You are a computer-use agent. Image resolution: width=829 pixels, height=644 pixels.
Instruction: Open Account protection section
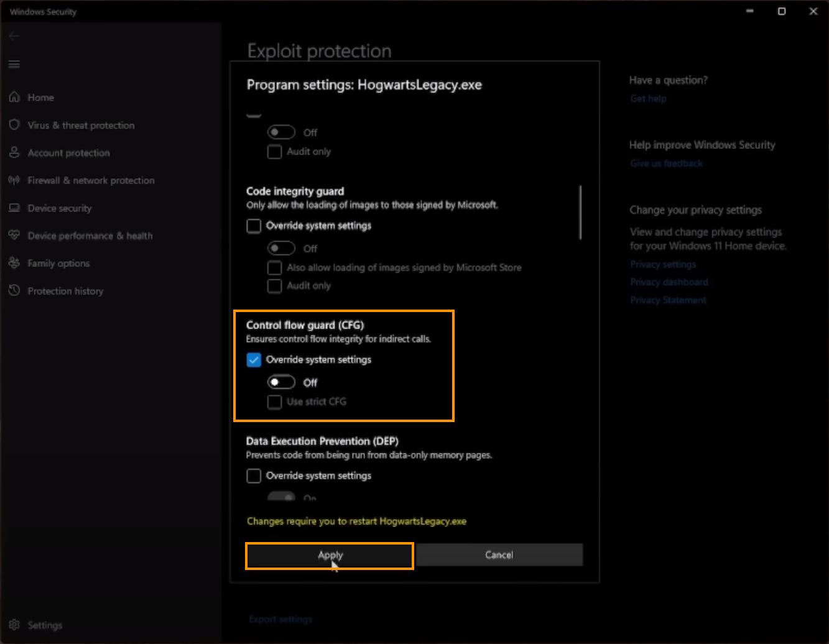tap(68, 153)
